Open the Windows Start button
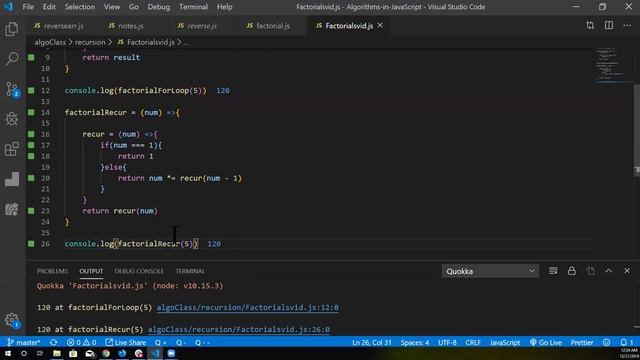Viewport: 640px width, 360px height. point(7,353)
